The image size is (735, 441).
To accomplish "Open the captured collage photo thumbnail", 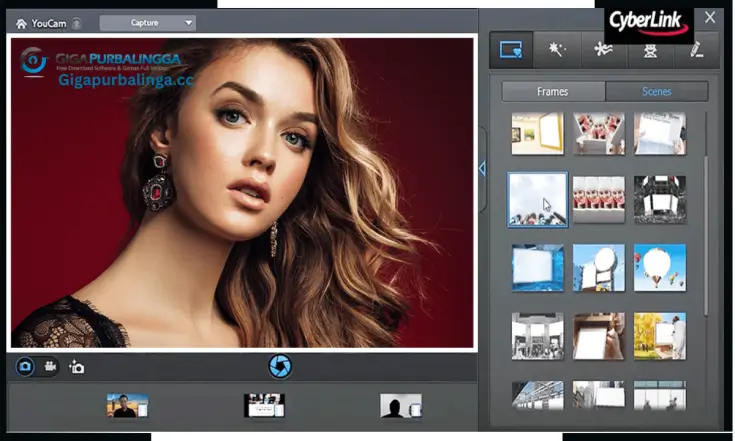I will [x=264, y=405].
